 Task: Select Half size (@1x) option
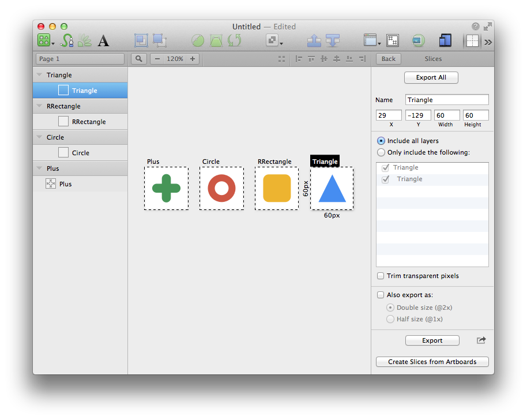tap(390, 319)
